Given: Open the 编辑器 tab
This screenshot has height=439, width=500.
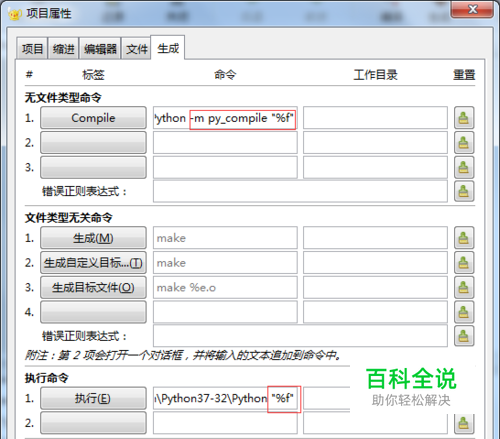Looking at the screenshot, I should [x=100, y=49].
